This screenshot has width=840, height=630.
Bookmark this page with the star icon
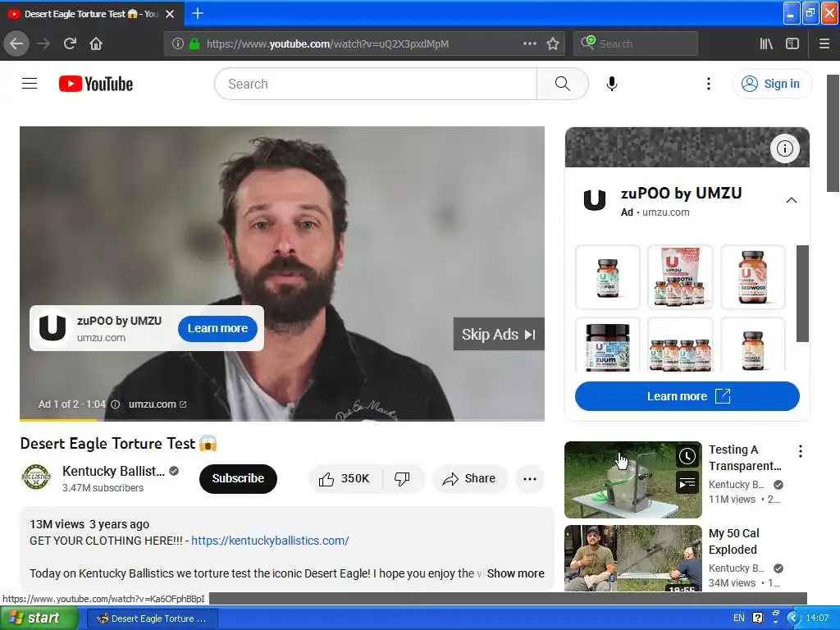(553, 44)
